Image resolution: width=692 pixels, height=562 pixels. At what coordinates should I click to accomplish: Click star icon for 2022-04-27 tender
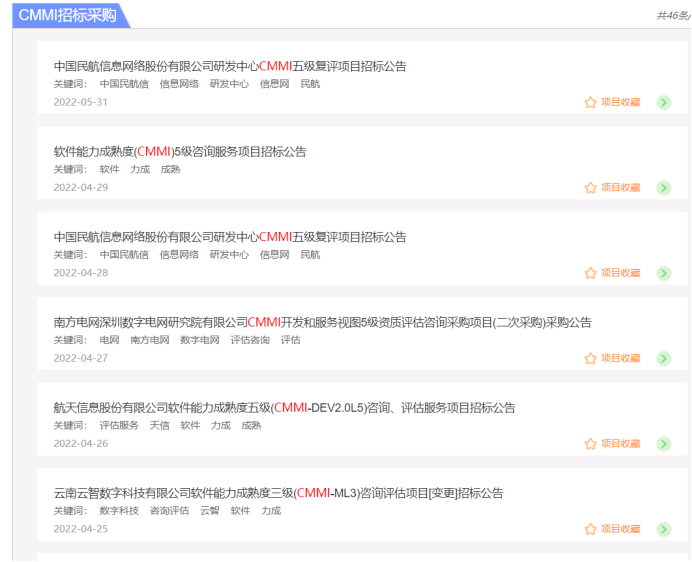tap(590, 358)
